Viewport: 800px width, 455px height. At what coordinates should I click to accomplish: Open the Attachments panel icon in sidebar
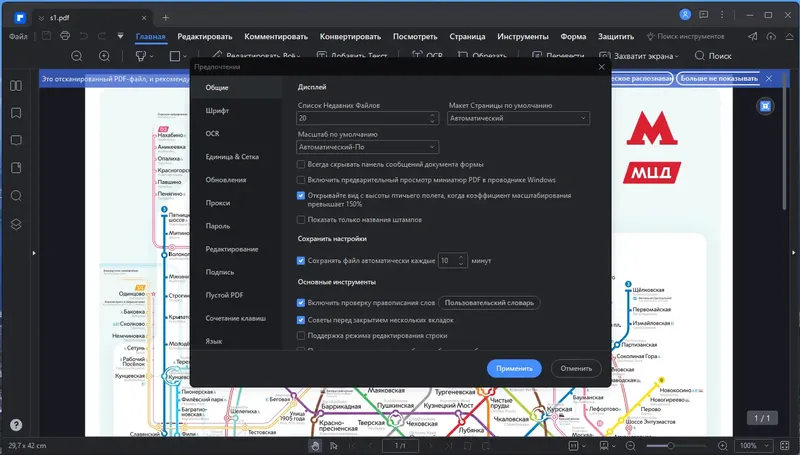[16, 168]
